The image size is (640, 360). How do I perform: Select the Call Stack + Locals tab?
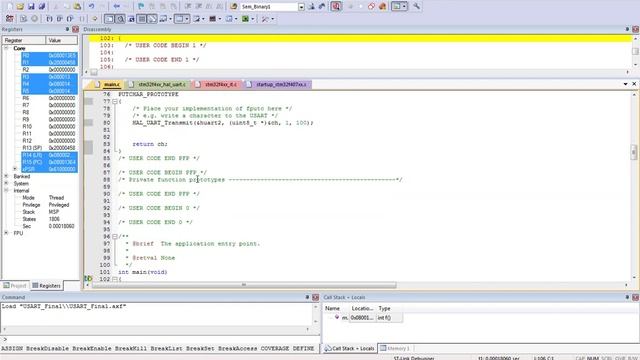[349, 349]
